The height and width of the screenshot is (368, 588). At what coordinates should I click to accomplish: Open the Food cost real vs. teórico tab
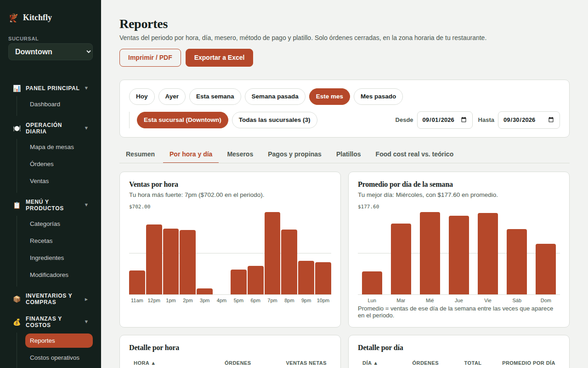click(414, 154)
